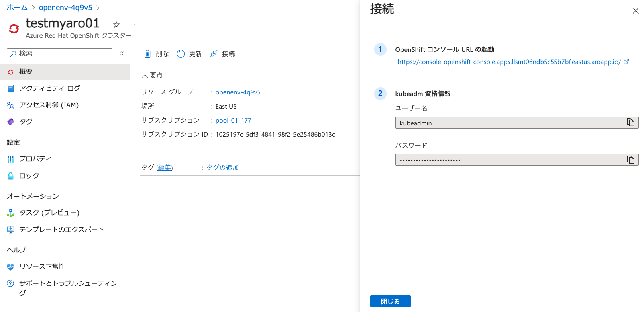Click the testmyaro01 title text
This screenshot has height=312, width=644.
[63, 23]
